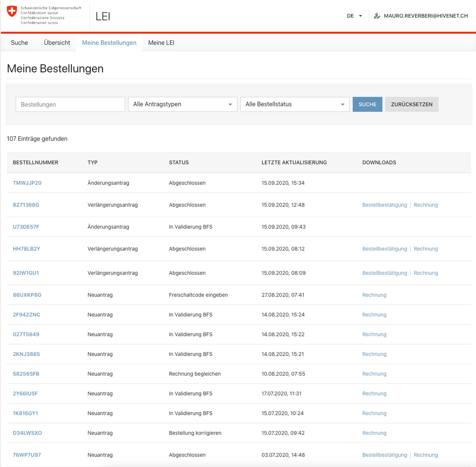The width and height of the screenshot is (476, 467).
Task: Go to the Meine LEI tab
Action: point(161,43)
